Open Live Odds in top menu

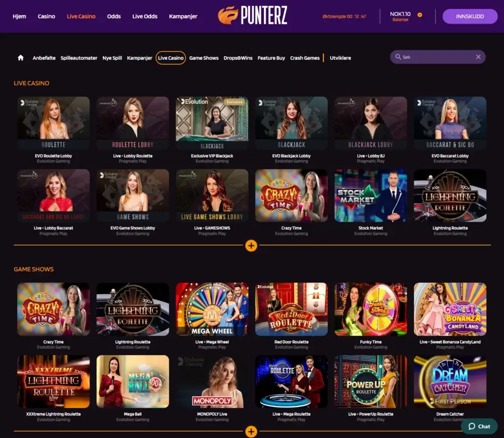coord(145,16)
